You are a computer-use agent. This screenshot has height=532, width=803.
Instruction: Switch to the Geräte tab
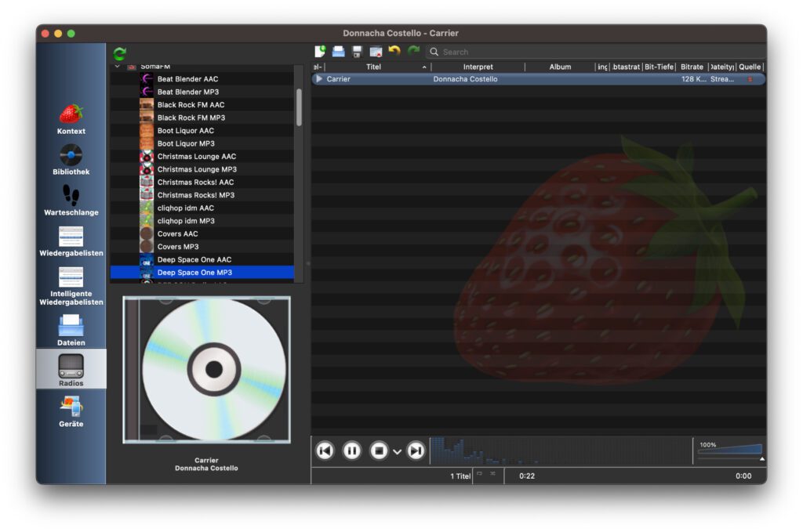[71, 411]
